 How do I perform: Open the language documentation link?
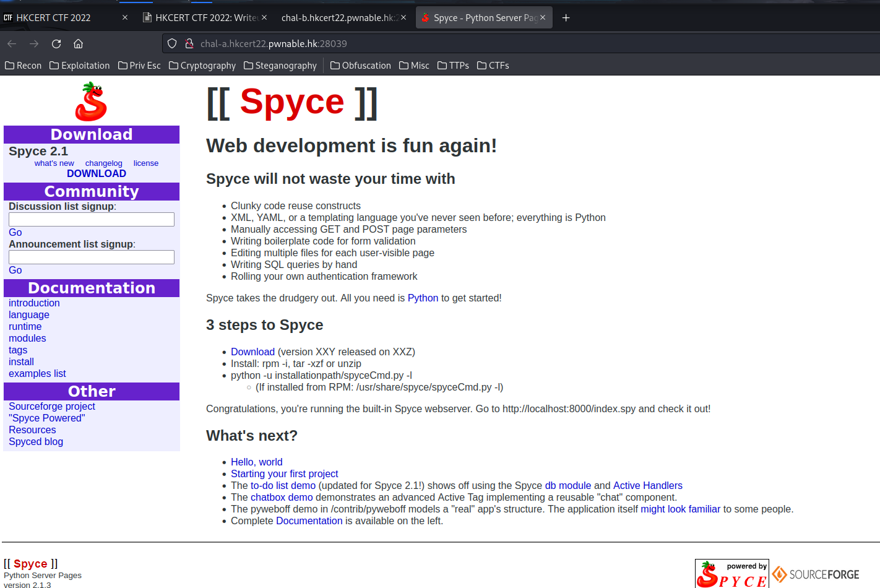[x=29, y=315]
